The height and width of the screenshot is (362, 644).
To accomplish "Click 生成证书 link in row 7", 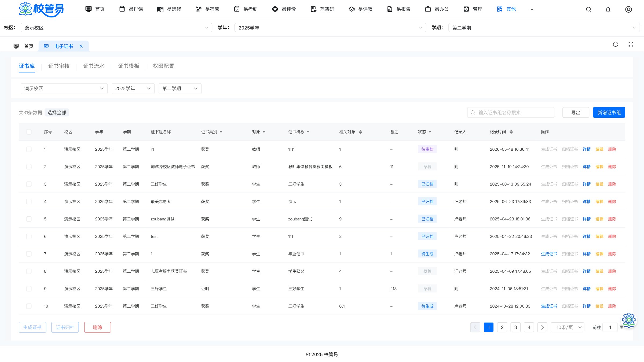I will tap(549, 254).
